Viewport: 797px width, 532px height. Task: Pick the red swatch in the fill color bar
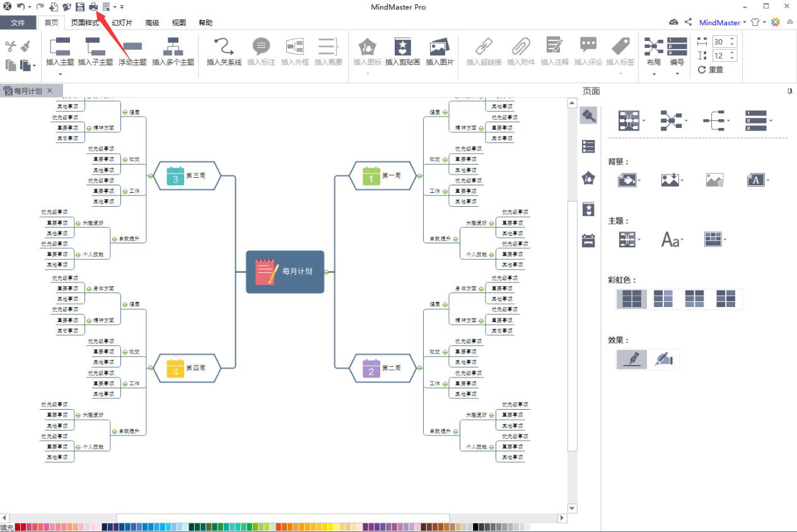point(18,527)
